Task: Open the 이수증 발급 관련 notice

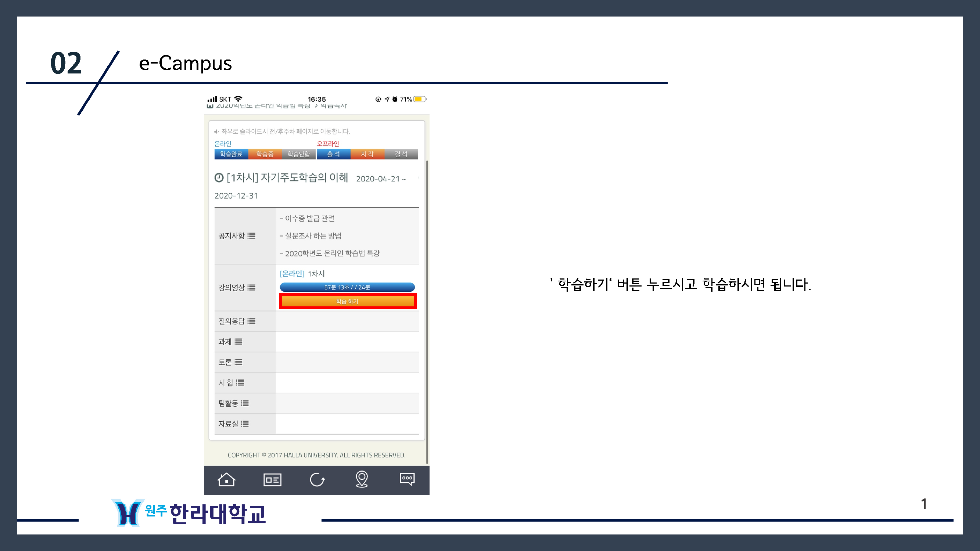Action: pyautogui.click(x=310, y=218)
